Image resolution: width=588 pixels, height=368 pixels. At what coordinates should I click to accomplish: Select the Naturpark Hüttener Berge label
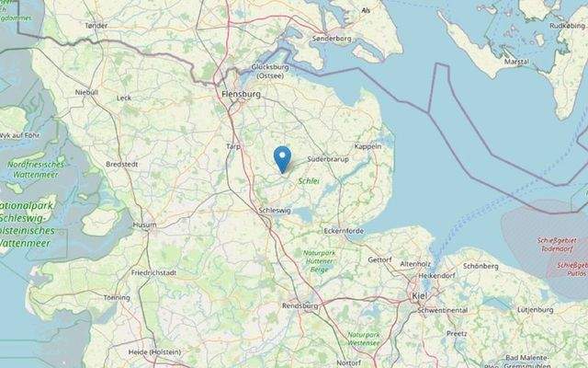320,261
